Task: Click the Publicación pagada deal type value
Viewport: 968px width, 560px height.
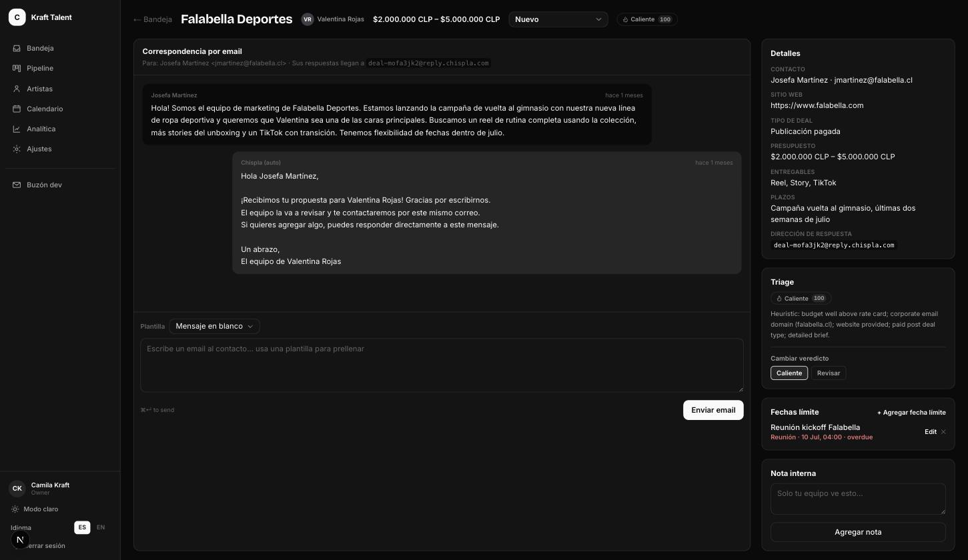Action: 805,131
